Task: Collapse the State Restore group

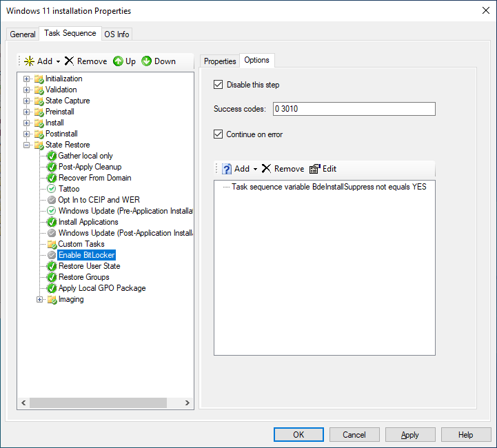Action: pyautogui.click(x=27, y=145)
